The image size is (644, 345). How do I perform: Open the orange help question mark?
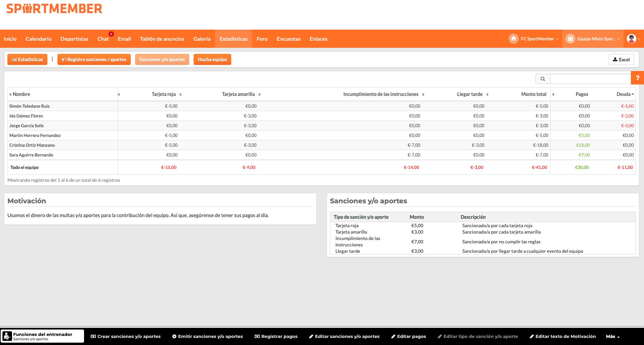coord(637,78)
